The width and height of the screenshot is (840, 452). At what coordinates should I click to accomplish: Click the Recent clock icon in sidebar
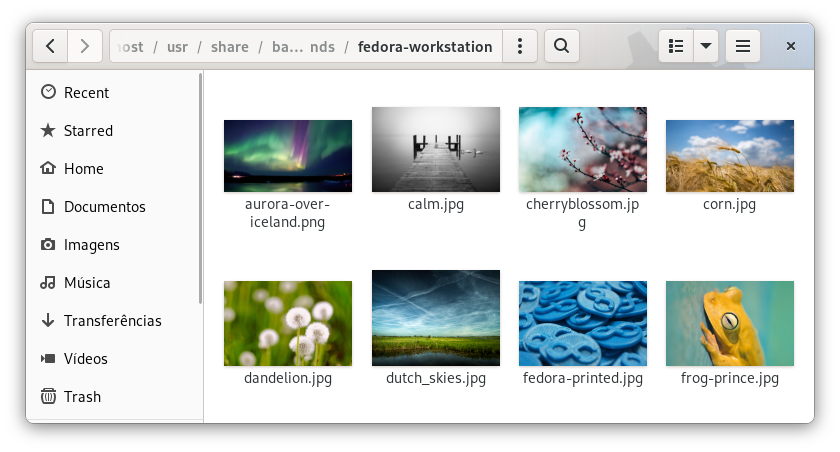coord(48,92)
